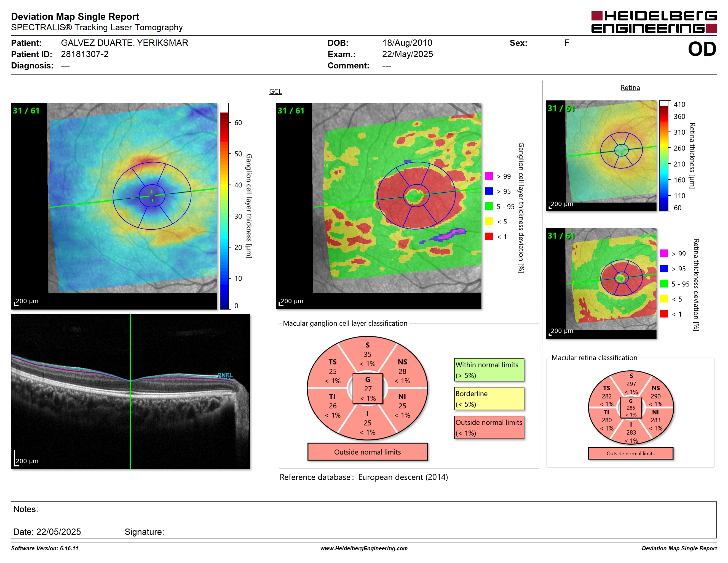
Task: Click the ganglion cell layer thickness color scale bar
Action: click(x=224, y=206)
